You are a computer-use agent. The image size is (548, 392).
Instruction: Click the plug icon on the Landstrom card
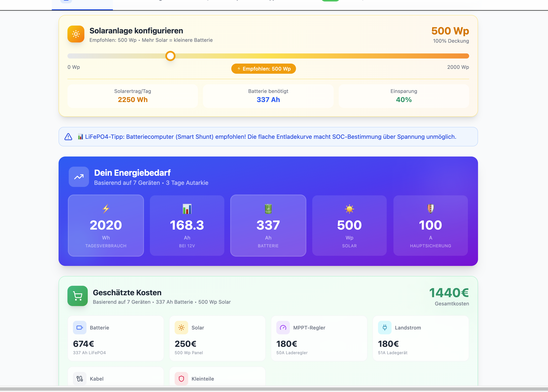[385, 328]
